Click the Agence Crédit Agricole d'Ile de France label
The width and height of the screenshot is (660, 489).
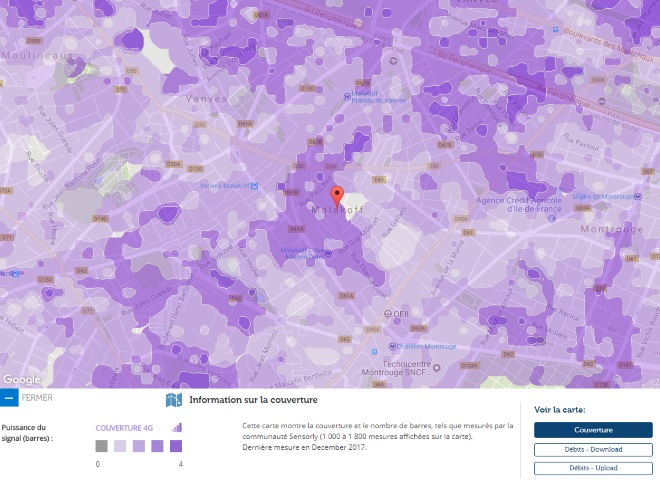(x=519, y=205)
